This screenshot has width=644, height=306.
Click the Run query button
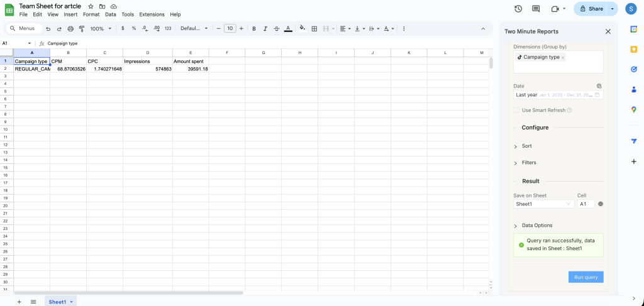586,277
